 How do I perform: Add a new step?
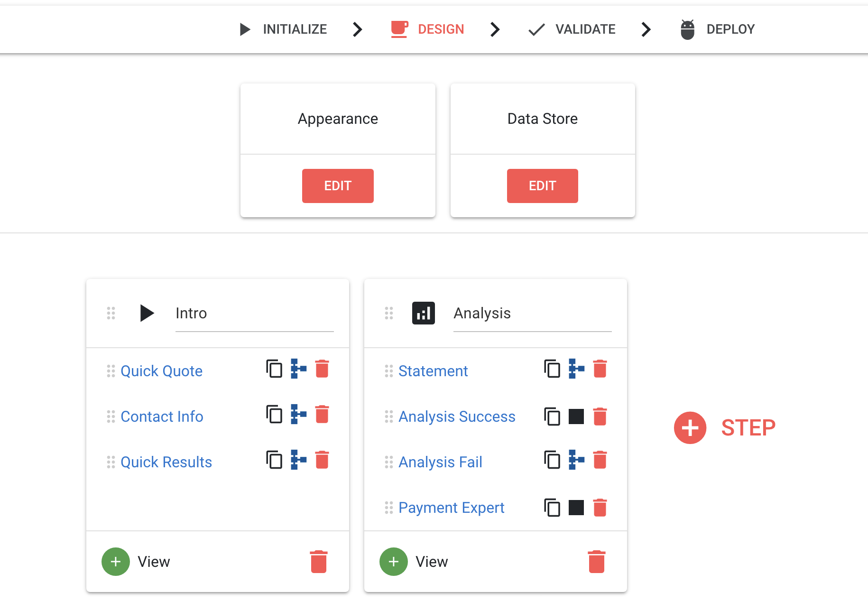click(690, 428)
